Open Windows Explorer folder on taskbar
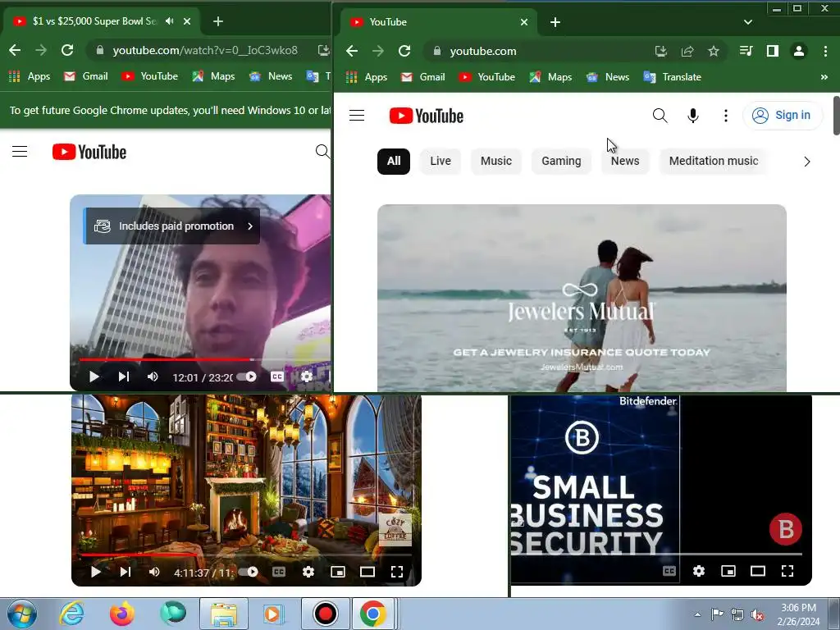840x630 pixels. click(224, 614)
